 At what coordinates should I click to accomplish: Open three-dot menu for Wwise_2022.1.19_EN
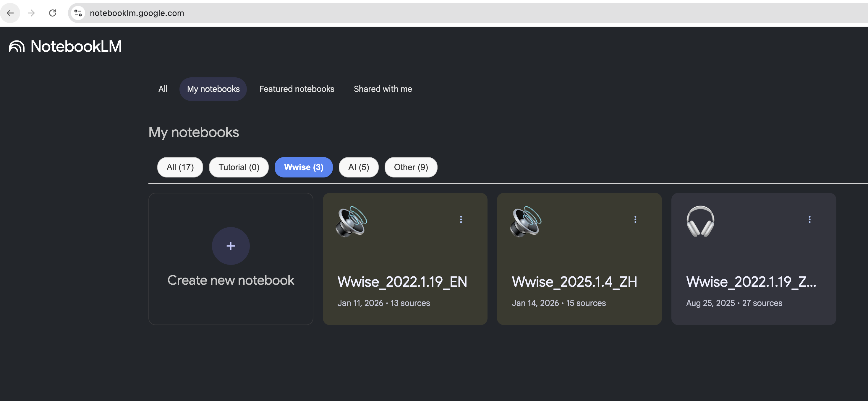(x=461, y=219)
